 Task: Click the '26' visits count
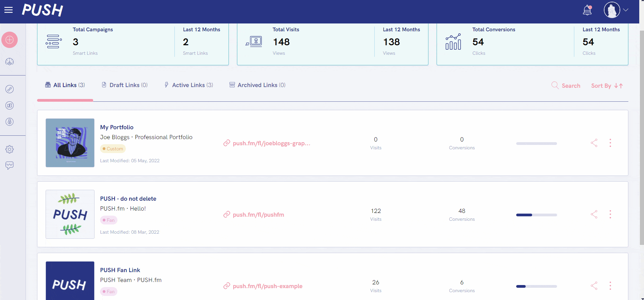[x=376, y=282]
